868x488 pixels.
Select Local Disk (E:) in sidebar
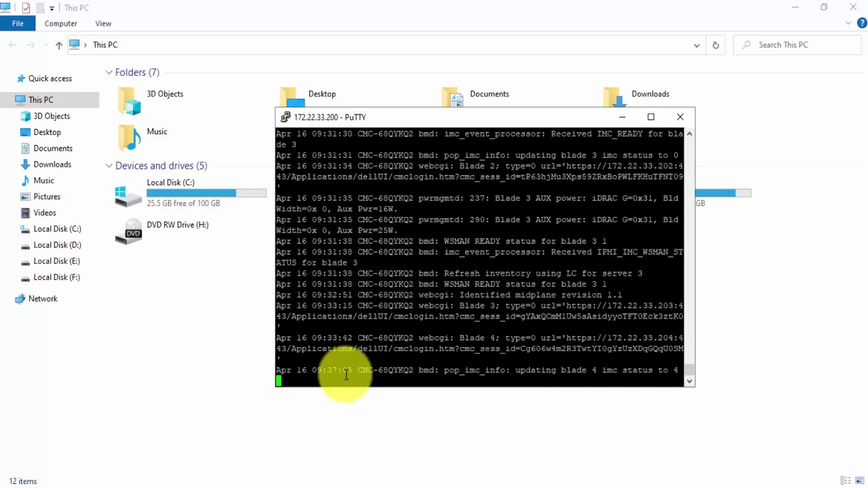pyautogui.click(x=56, y=261)
